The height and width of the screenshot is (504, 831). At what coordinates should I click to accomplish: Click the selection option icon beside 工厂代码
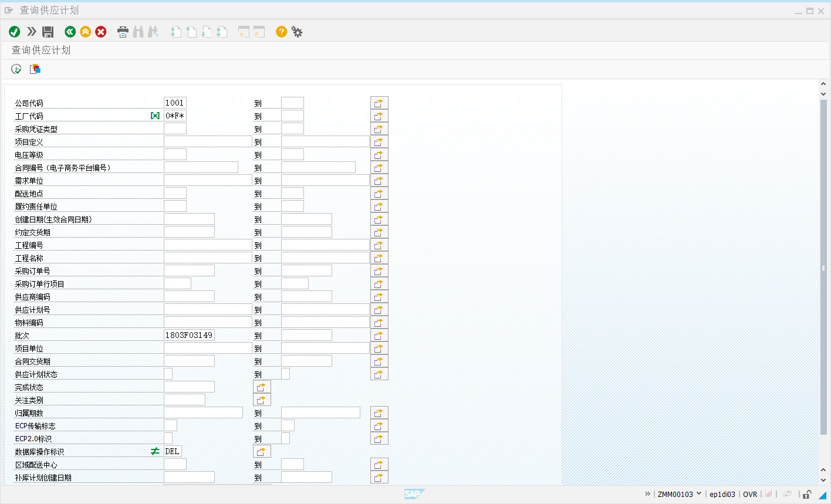click(x=155, y=116)
